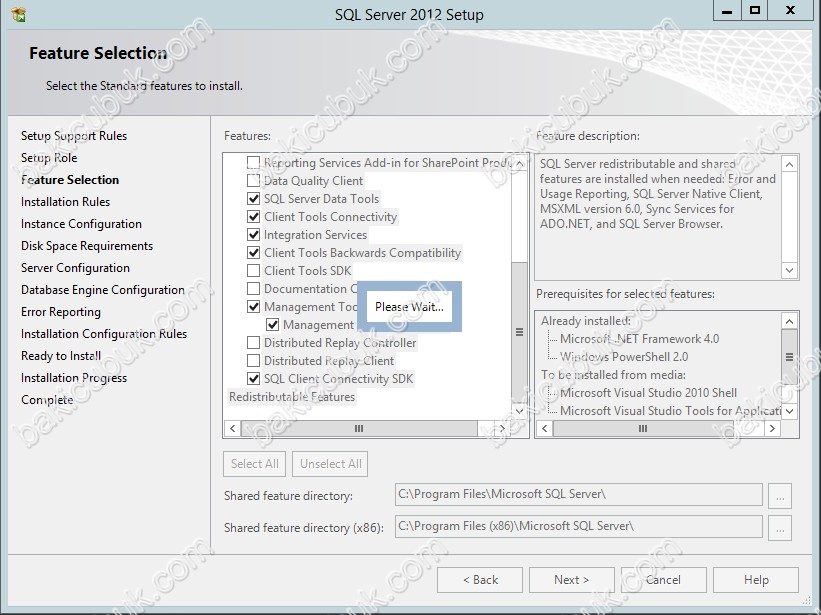Uncheck SQL Server Data Tools

pyautogui.click(x=253, y=199)
